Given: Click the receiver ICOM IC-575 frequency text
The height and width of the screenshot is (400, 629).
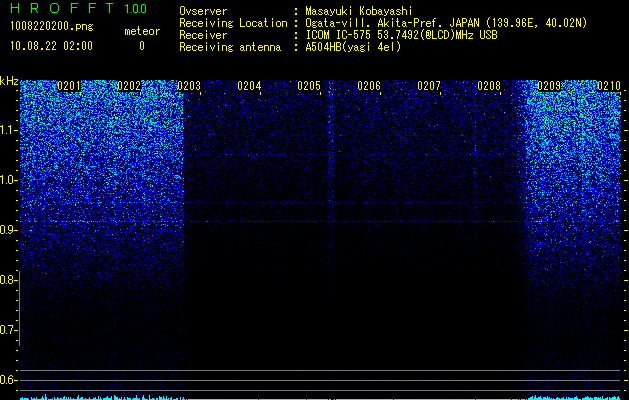Looking at the screenshot, I should click(x=401, y=35).
